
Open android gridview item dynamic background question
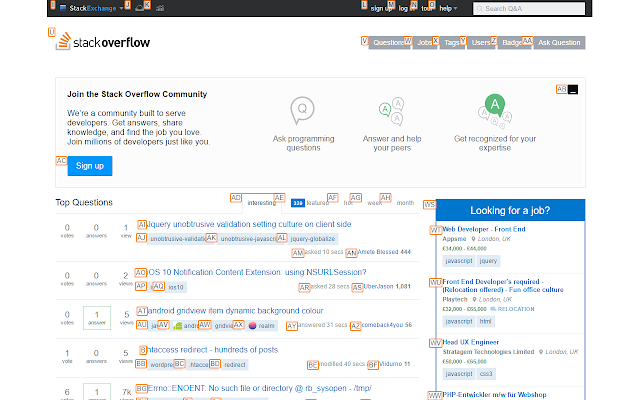coord(236,311)
